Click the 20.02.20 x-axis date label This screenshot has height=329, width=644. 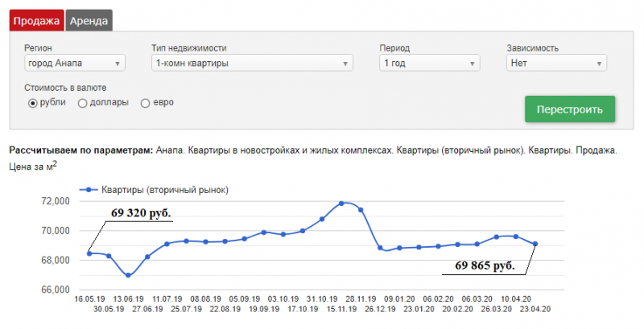click(x=457, y=309)
